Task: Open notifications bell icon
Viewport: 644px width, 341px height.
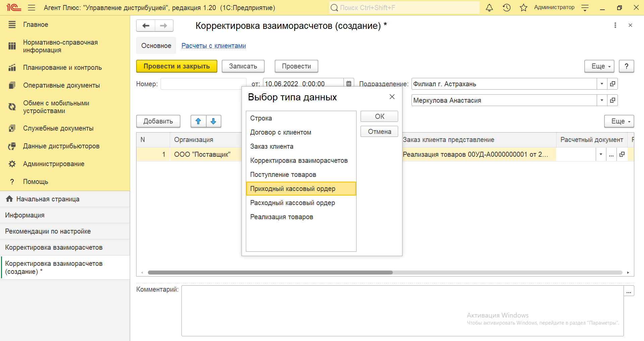Action: pos(489,7)
